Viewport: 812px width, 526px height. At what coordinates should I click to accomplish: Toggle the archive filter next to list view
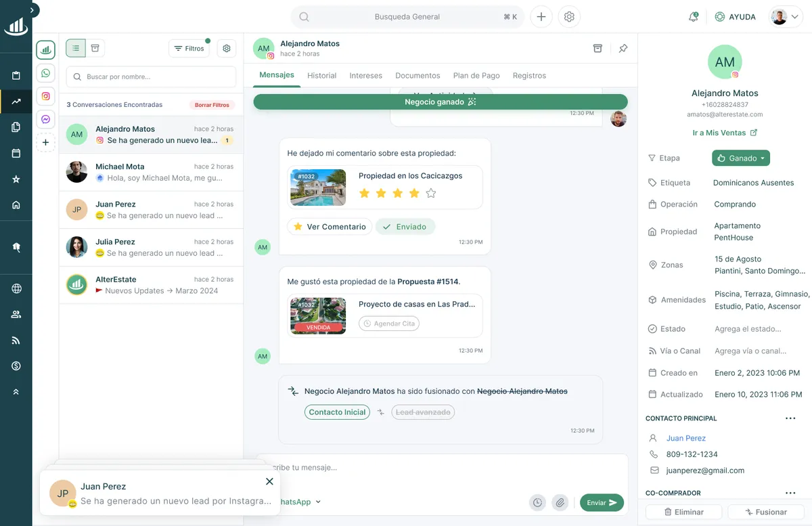click(95, 48)
